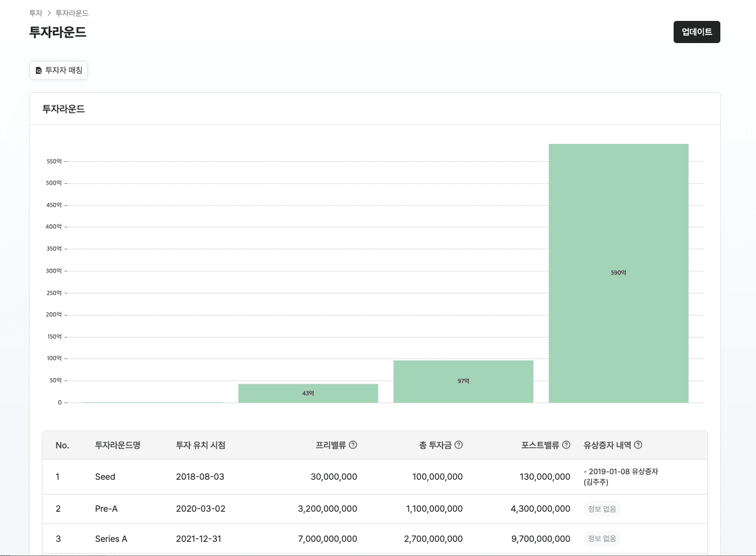The width and height of the screenshot is (756, 556).
Task: Click pre-value 3,200,000,000
Action: point(327,509)
